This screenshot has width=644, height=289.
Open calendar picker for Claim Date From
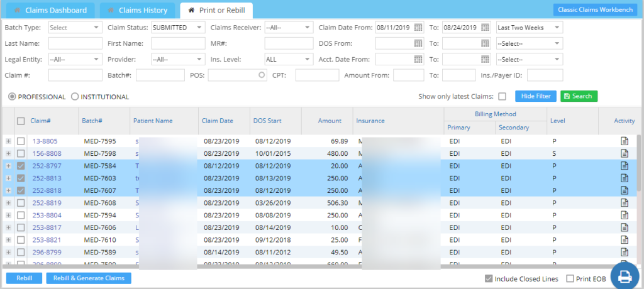click(418, 28)
